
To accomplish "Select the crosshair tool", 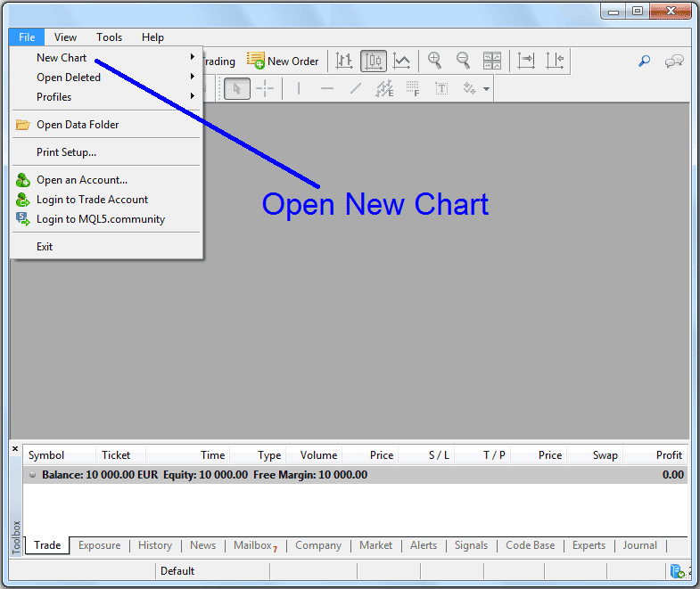I will tap(265, 88).
